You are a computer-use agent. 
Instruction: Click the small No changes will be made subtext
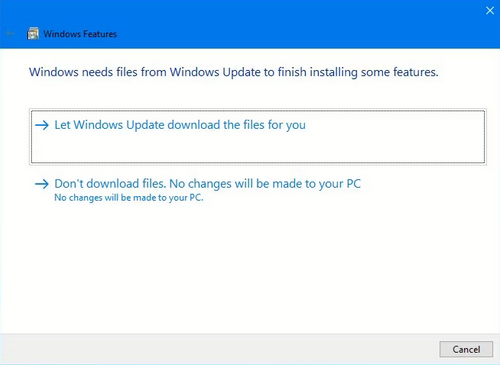129,198
